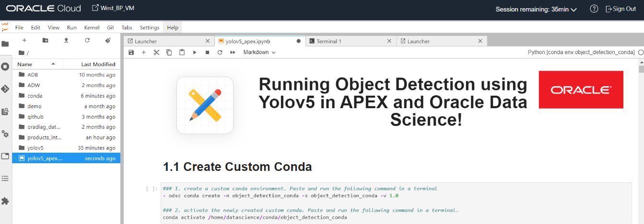Sort files by Last Modified column
Image resolution: width=644 pixels, height=224 pixels.
coord(92,64)
